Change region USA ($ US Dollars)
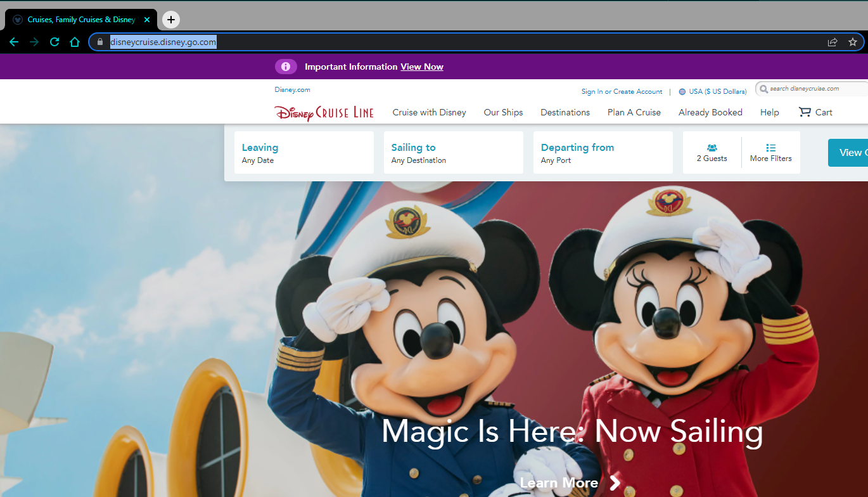This screenshot has height=497, width=868. point(718,91)
